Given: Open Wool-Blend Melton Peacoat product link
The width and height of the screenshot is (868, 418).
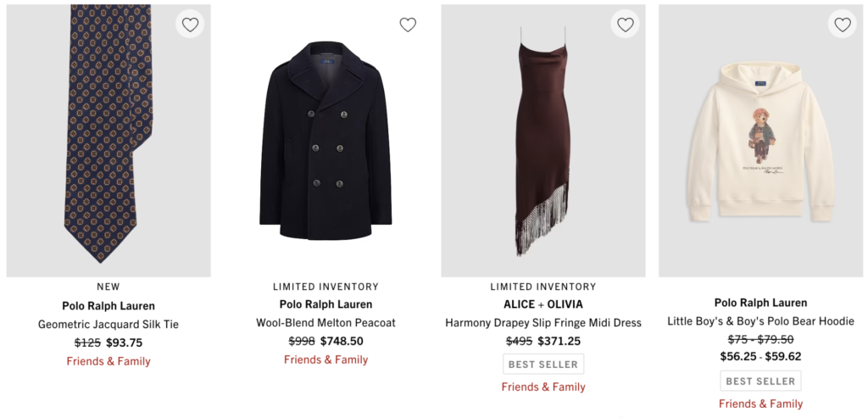Looking at the screenshot, I should pyautogui.click(x=326, y=323).
